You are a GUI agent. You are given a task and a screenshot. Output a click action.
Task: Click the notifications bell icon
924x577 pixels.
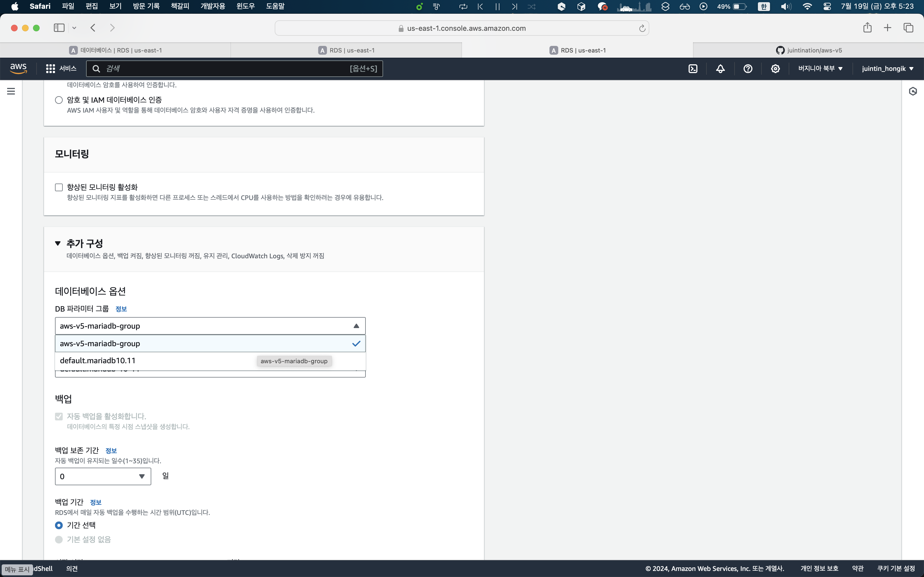(720, 69)
